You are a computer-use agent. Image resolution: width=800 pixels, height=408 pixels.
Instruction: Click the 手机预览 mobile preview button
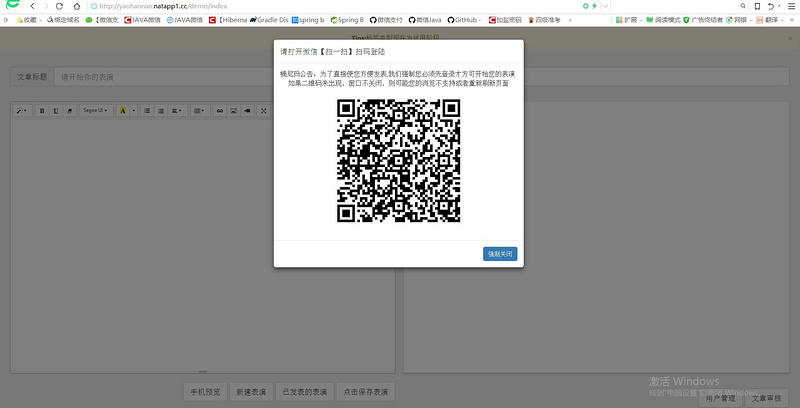pyautogui.click(x=205, y=392)
